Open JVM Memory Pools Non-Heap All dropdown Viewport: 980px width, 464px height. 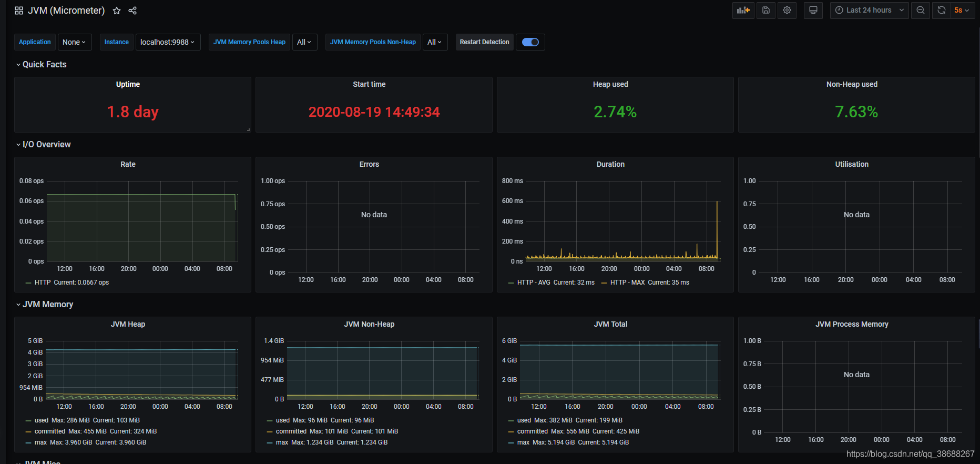435,42
